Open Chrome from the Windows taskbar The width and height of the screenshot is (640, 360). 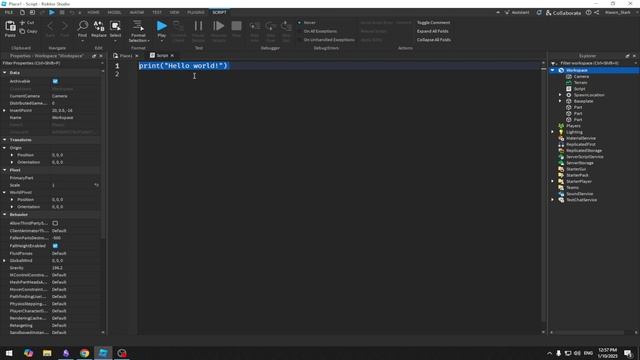(84, 353)
